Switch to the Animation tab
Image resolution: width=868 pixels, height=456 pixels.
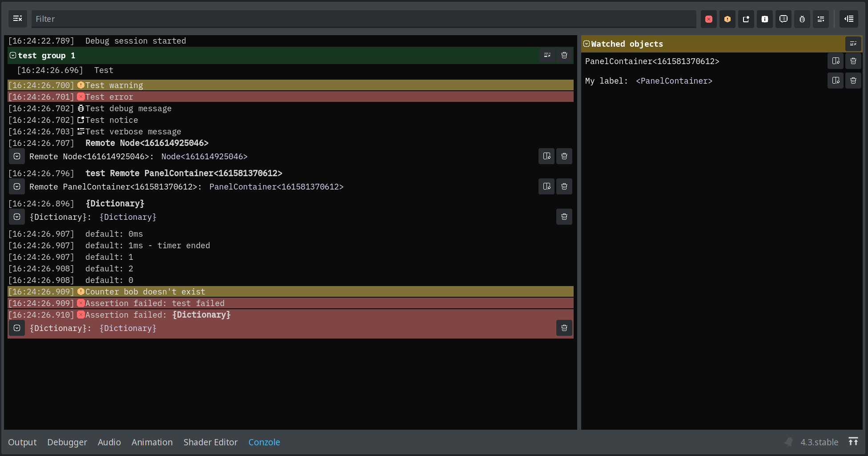(x=152, y=442)
